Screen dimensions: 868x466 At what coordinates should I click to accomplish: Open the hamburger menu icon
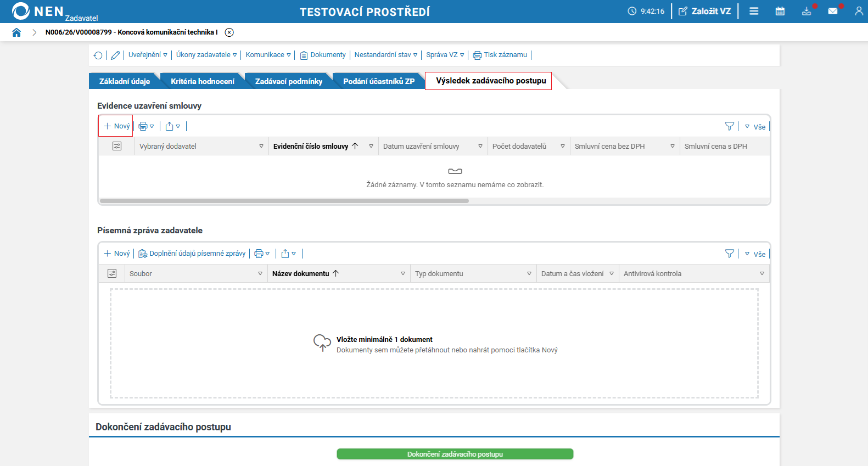(754, 11)
